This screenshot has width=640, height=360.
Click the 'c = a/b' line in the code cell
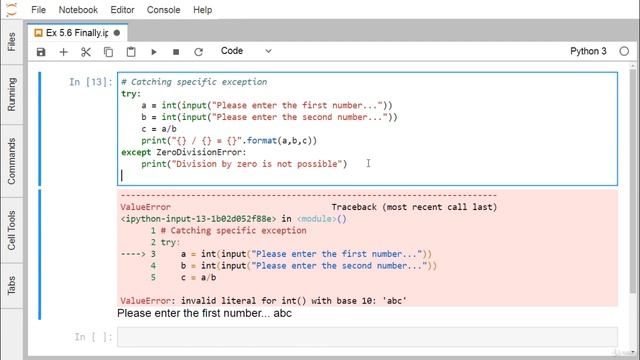coord(159,129)
